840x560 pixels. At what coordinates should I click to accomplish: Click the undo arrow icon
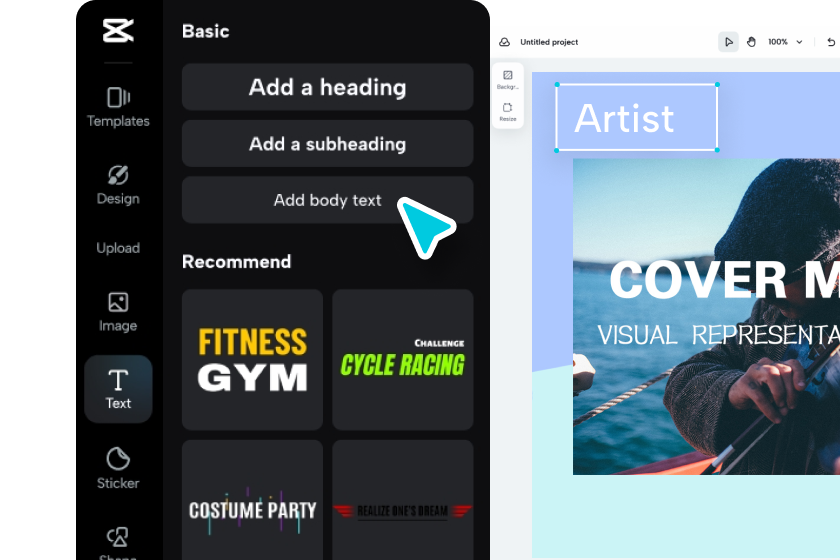(x=831, y=42)
